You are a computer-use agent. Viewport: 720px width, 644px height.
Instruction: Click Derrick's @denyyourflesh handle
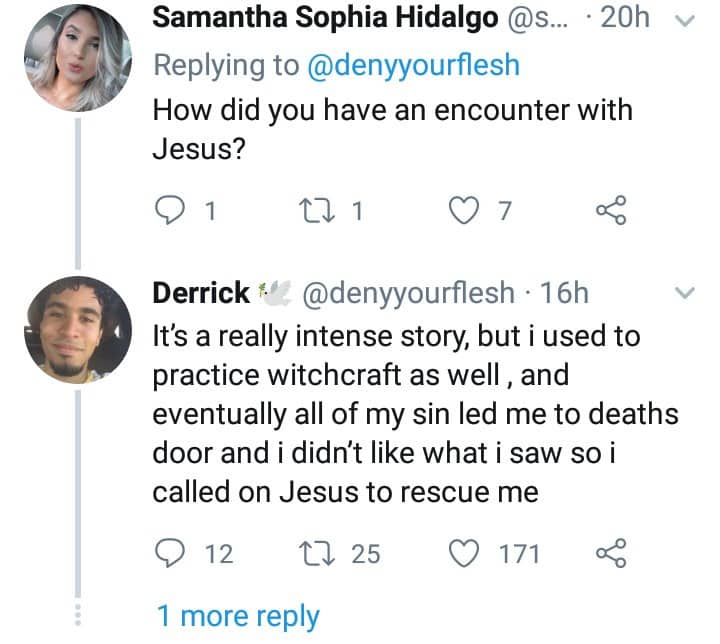click(x=407, y=293)
